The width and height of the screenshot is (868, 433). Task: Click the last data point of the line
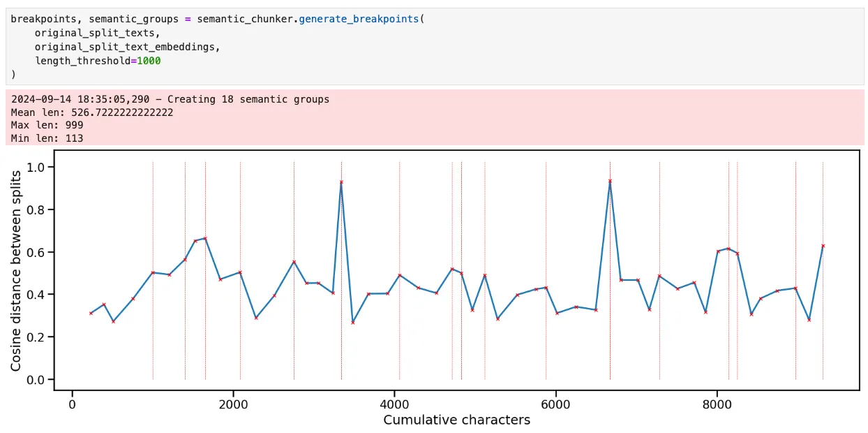(x=823, y=246)
